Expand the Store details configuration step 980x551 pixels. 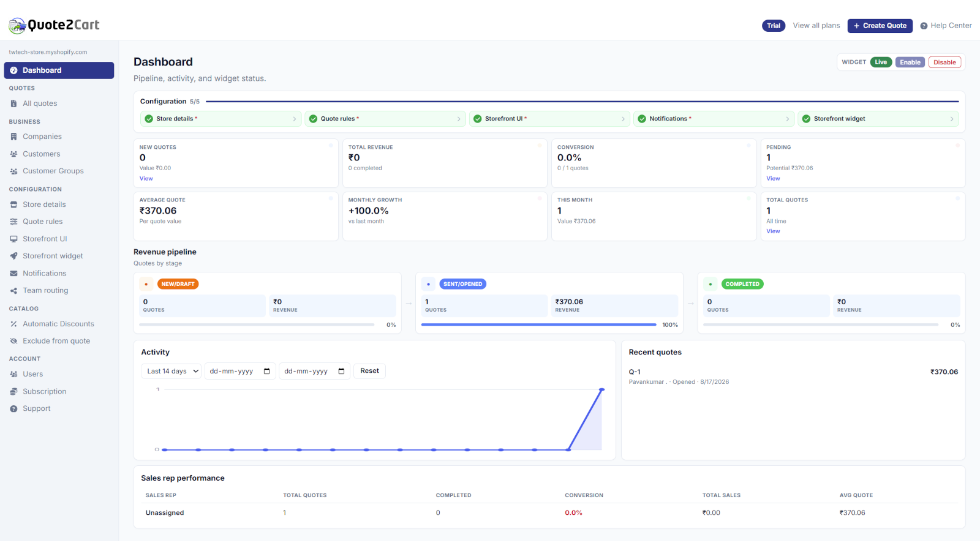[221, 119]
